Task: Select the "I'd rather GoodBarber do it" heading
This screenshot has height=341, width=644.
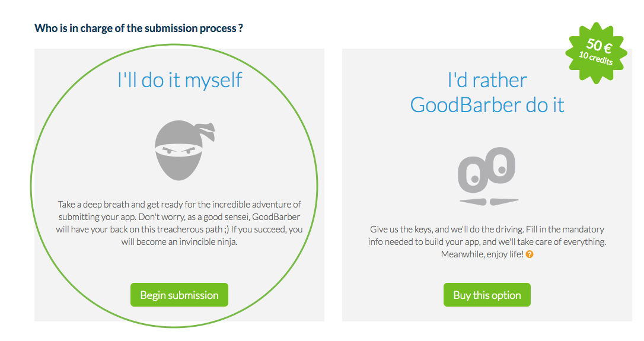Action: pos(487,93)
